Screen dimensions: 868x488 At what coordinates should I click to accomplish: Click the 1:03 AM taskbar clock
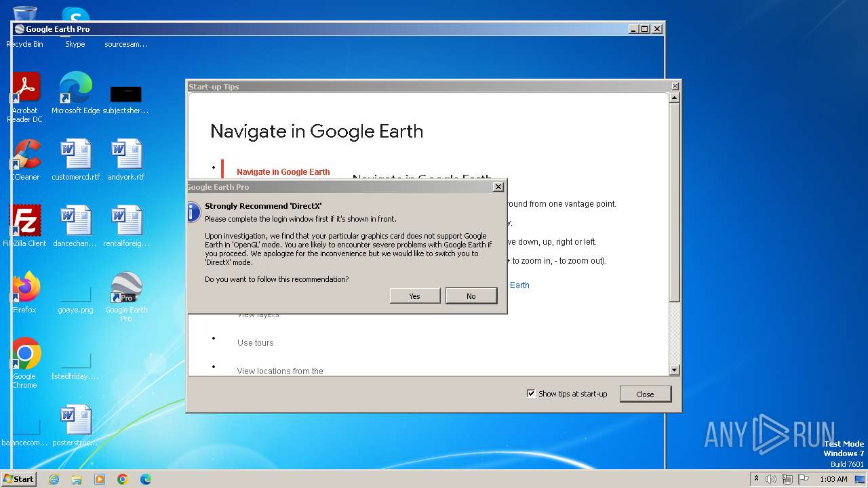833,479
